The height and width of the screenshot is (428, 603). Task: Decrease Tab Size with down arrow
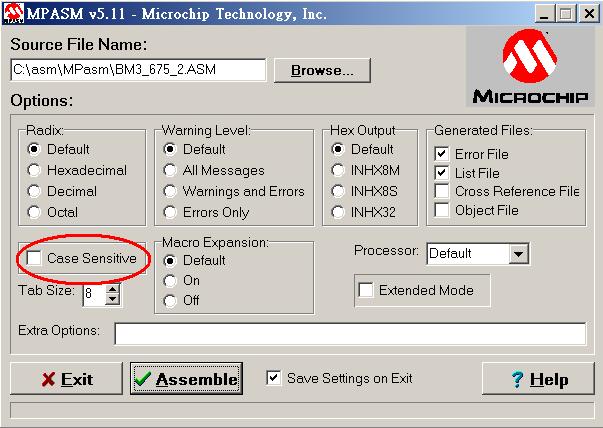coord(113,299)
